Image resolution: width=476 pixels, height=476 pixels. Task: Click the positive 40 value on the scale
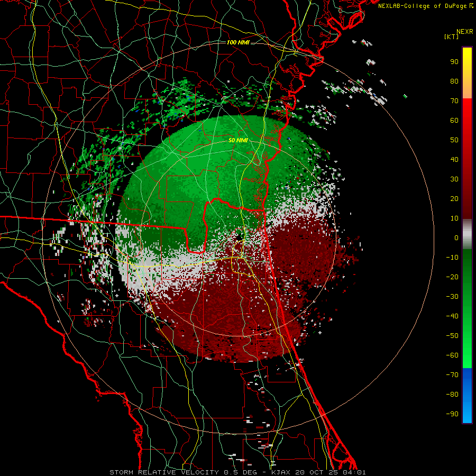click(x=454, y=159)
